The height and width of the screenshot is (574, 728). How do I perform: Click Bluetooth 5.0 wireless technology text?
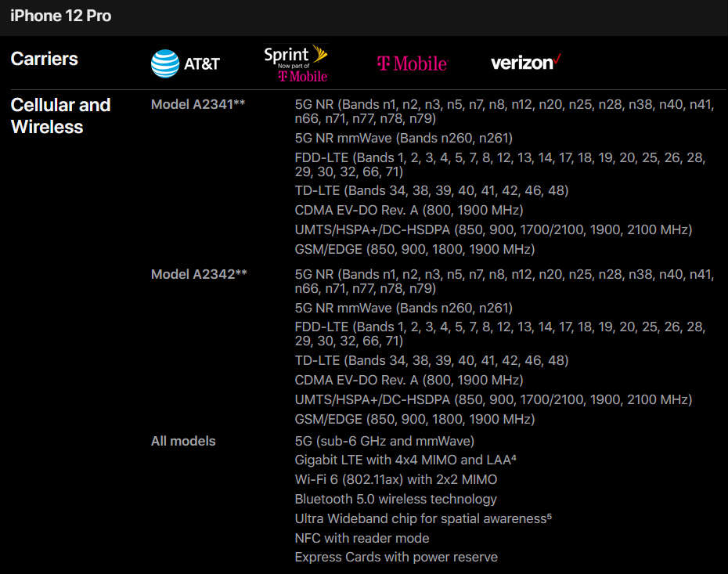pos(395,499)
